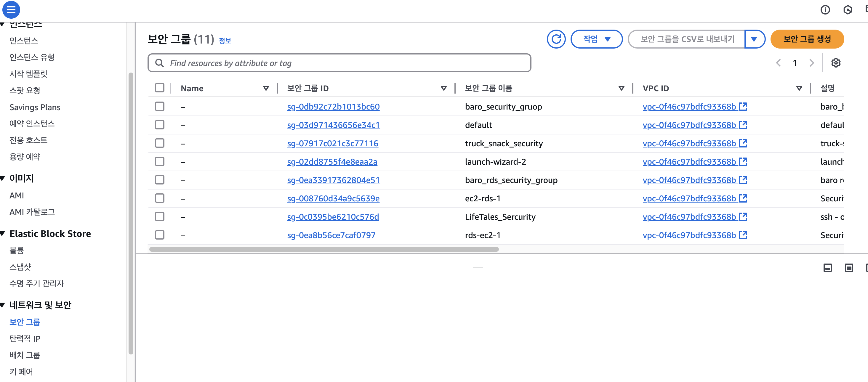Go to next page arrow
The width and height of the screenshot is (868, 382).
coord(811,63)
